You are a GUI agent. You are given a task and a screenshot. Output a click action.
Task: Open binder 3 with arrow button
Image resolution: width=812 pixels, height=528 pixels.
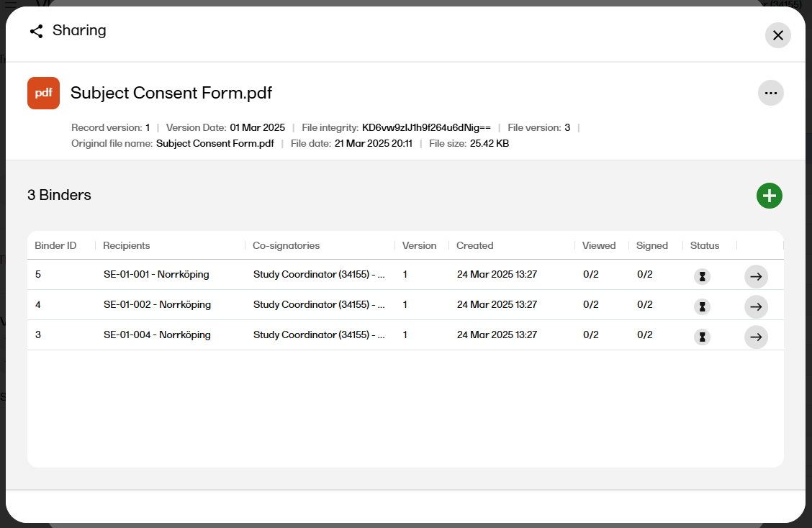pos(756,337)
